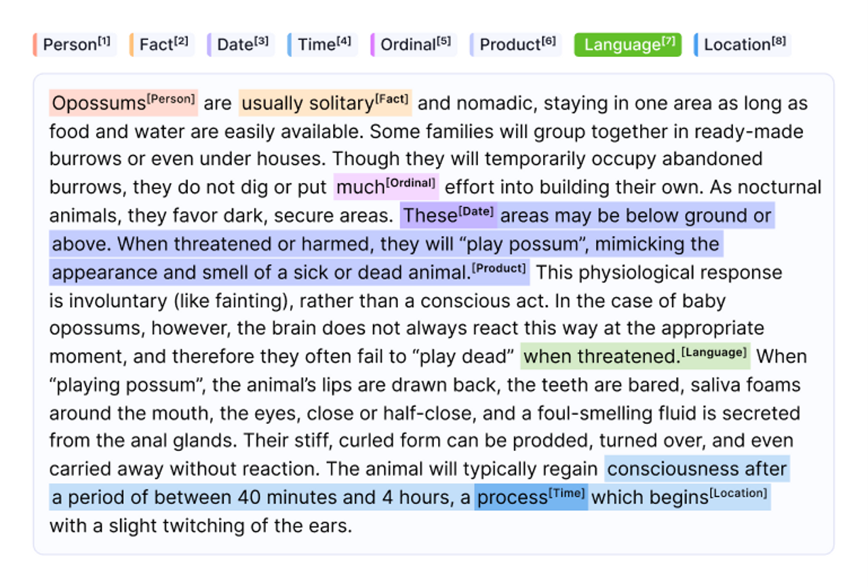Click the 'which begins' Location annotation
Screen dimensions: 868x588
point(649,498)
